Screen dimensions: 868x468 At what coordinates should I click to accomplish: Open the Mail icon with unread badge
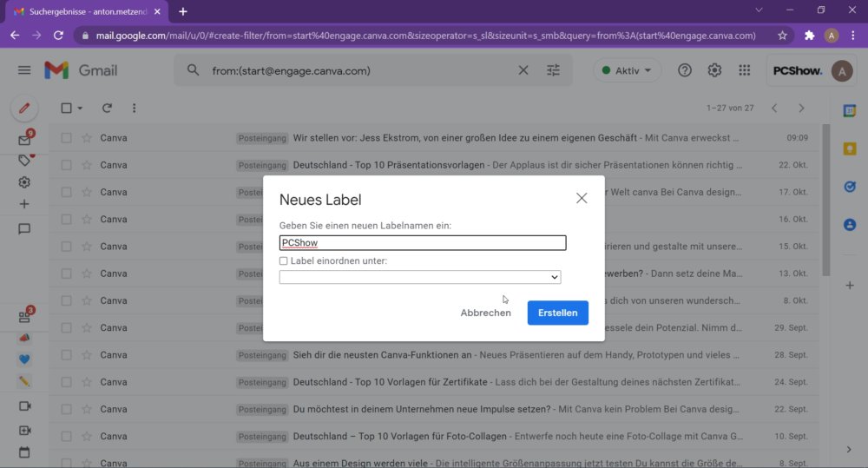pos(24,140)
